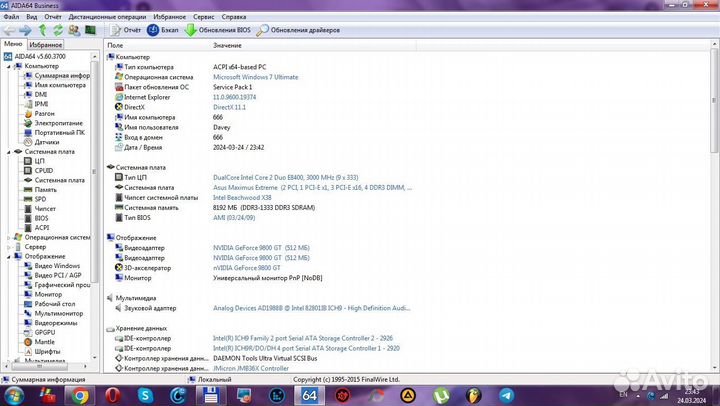Click the users management toolbar icon

click(x=74, y=30)
